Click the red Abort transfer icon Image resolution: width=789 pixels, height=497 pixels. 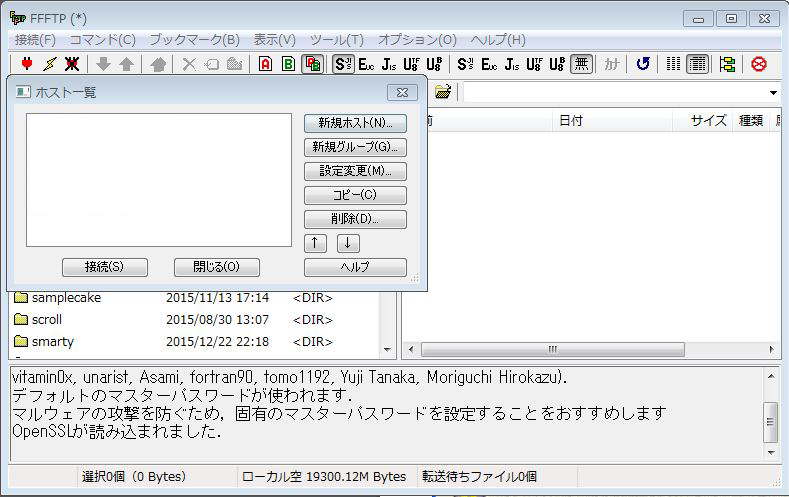759,64
